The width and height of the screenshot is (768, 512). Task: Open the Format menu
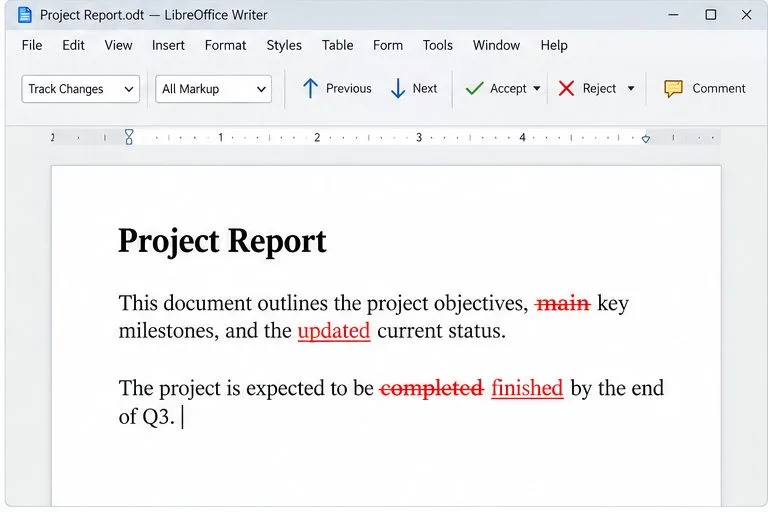[x=225, y=45]
